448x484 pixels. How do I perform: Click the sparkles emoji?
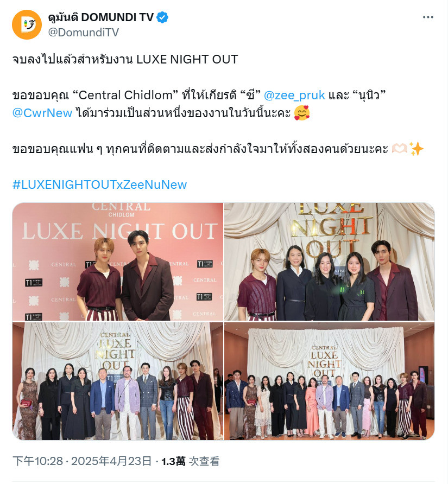pos(416,149)
